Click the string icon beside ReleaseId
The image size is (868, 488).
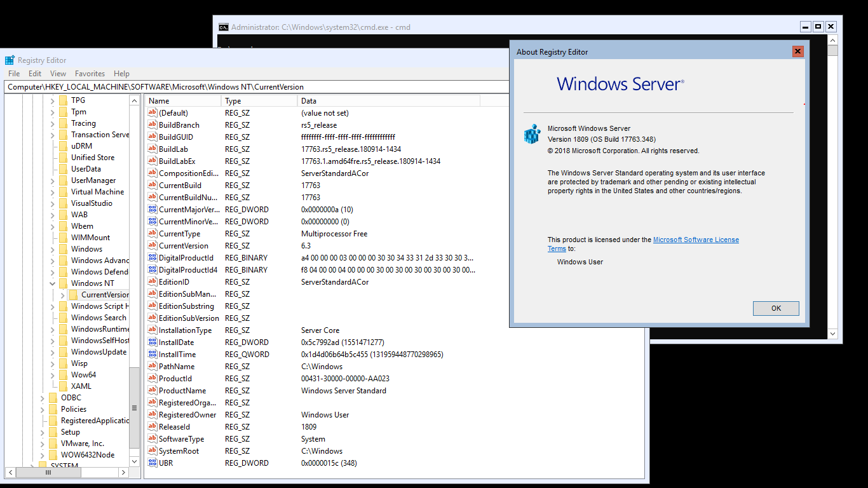[152, 427]
